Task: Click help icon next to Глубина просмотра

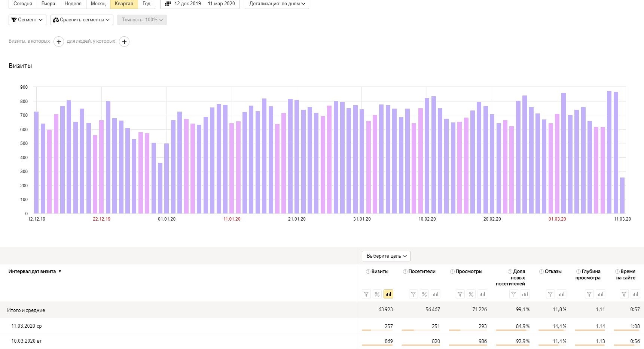Action: click(x=578, y=271)
